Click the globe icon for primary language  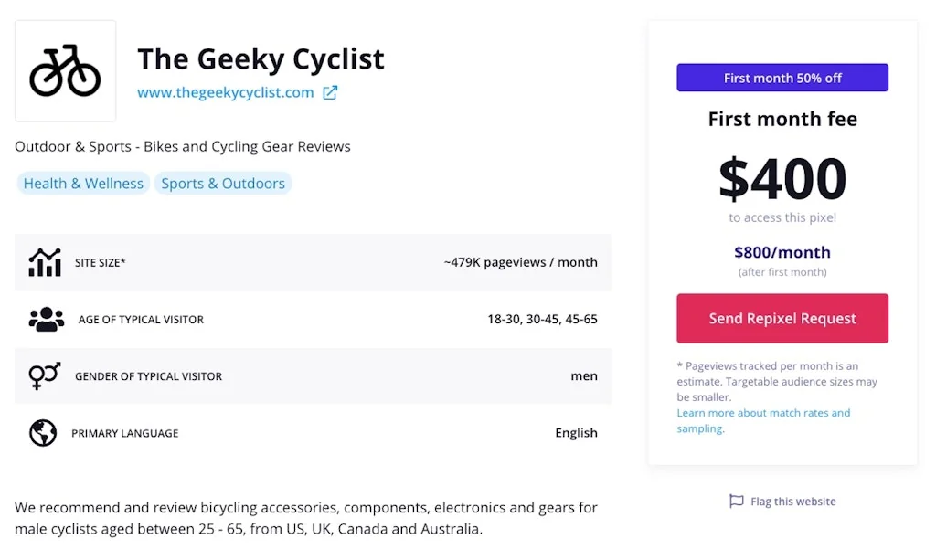(x=43, y=433)
